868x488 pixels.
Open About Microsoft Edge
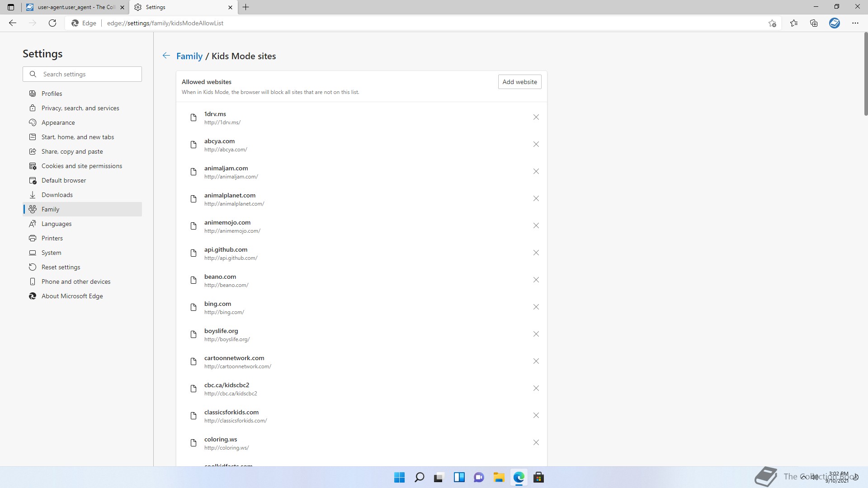(82, 296)
